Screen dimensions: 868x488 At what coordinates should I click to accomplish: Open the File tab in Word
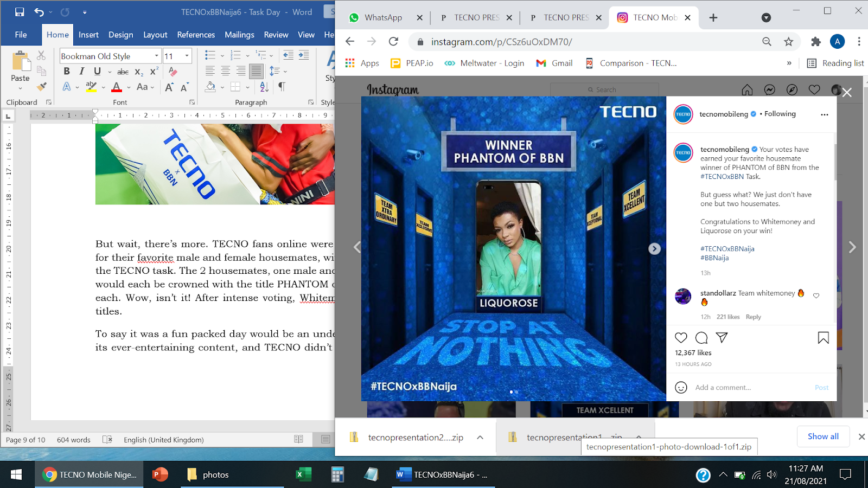[x=21, y=35]
